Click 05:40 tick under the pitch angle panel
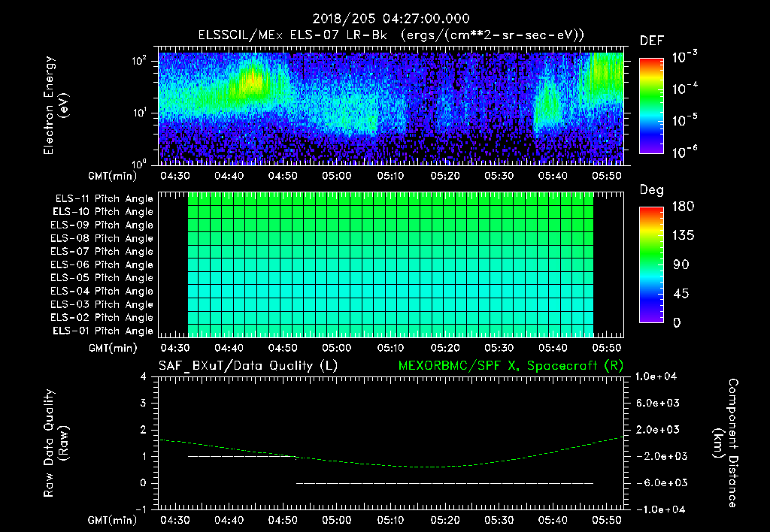Screen dimensions: 770x532 [x=553, y=348]
